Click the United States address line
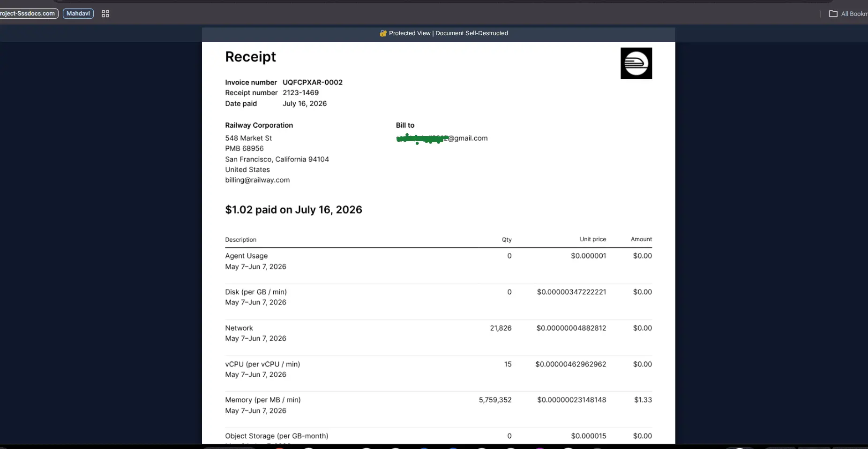 (x=247, y=170)
